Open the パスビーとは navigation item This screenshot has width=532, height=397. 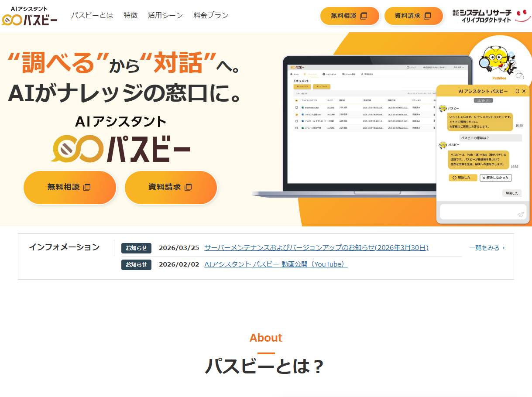tap(92, 15)
